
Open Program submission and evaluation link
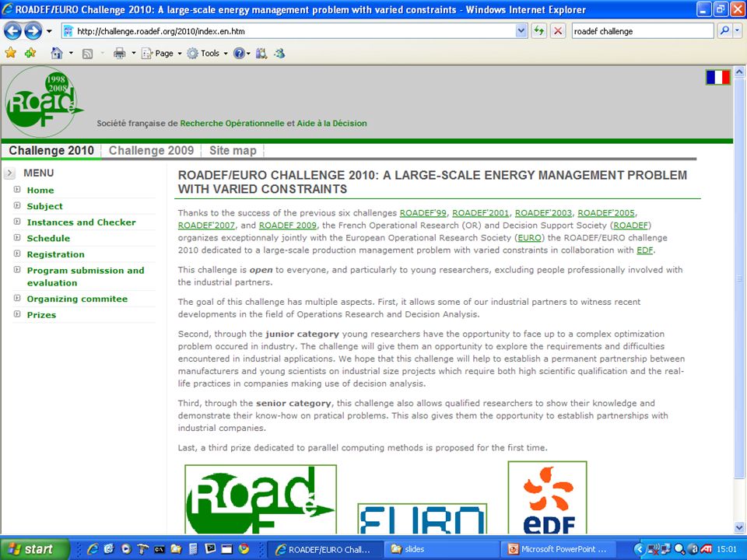tap(86, 277)
